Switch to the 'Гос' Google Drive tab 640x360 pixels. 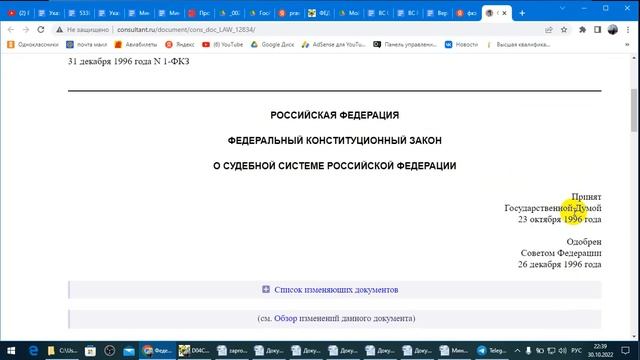pyautogui.click(x=260, y=13)
